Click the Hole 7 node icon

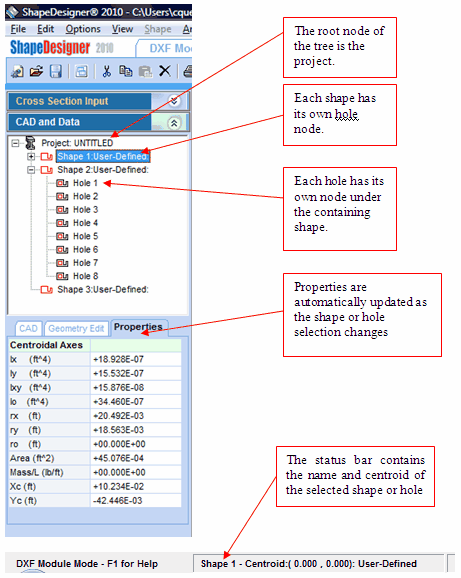click(62, 263)
